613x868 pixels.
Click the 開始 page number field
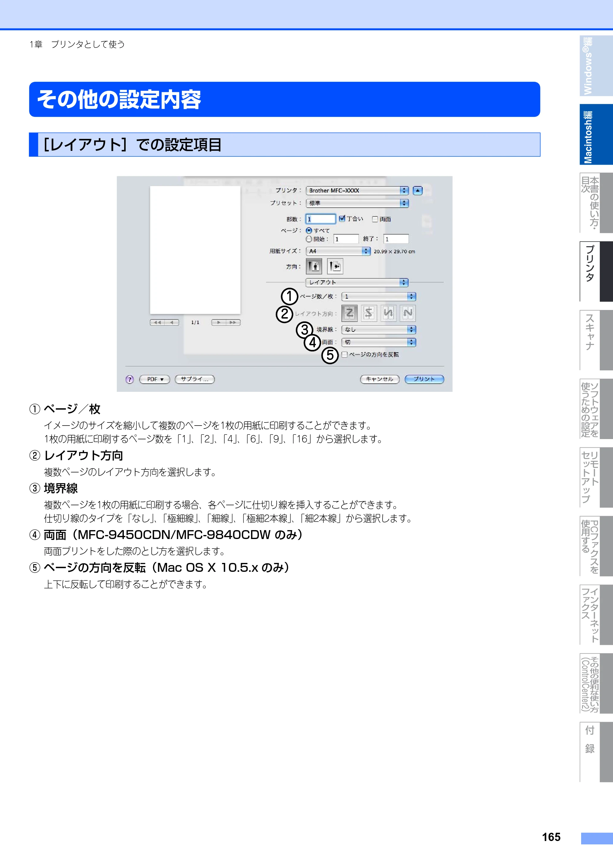tap(346, 239)
